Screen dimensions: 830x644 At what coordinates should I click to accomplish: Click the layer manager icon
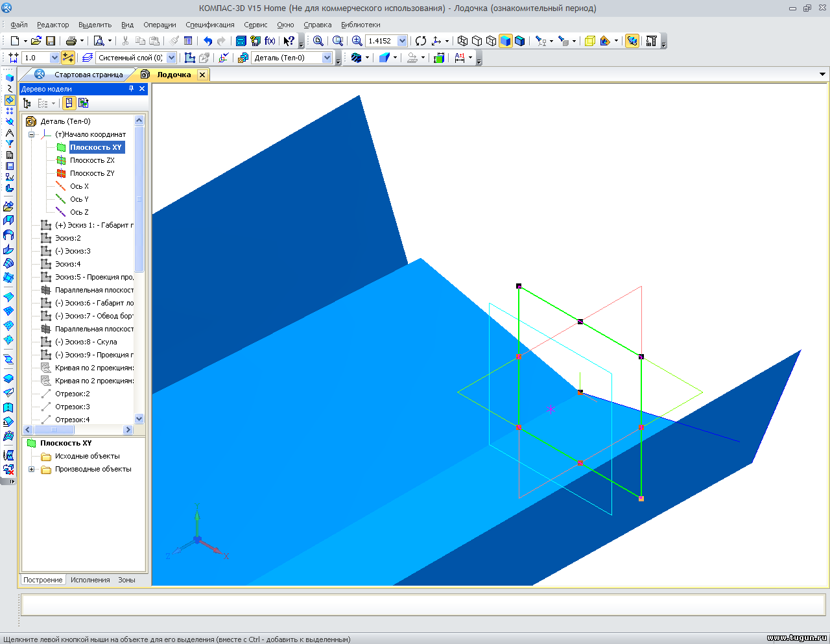88,58
